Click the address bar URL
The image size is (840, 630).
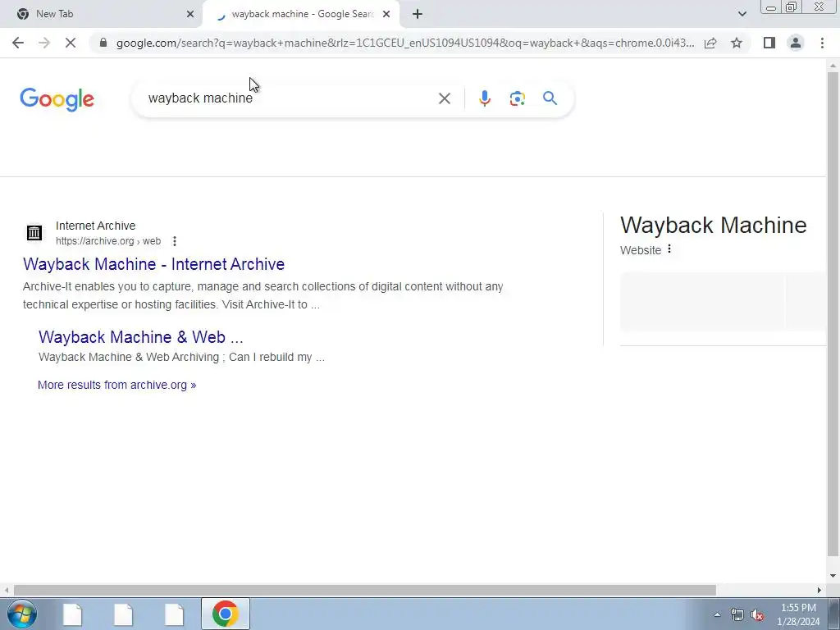pyautogui.click(x=405, y=43)
